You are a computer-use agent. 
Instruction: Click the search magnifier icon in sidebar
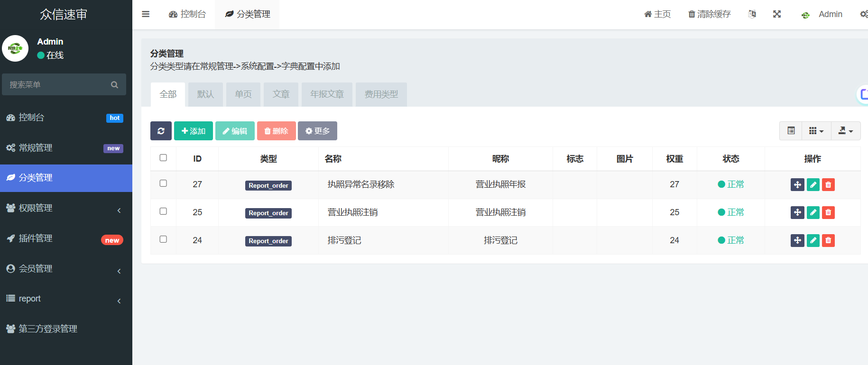pyautogui.click(x=114, y=85)
